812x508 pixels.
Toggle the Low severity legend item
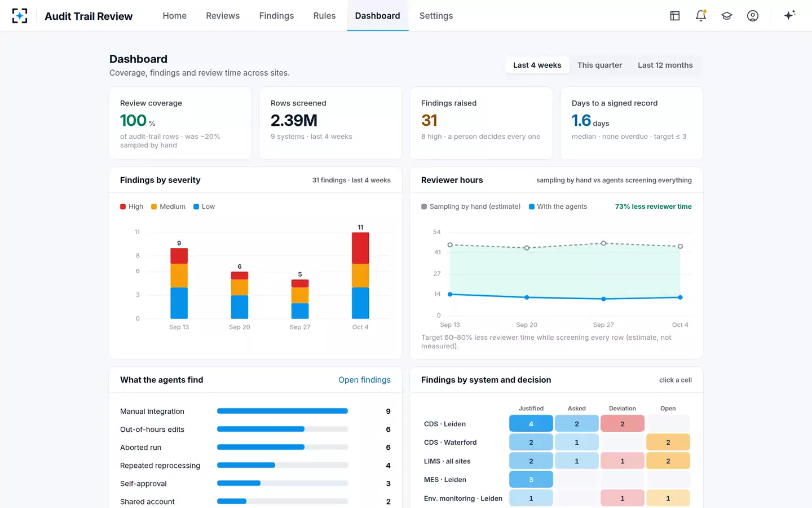[x=204, y=207]
